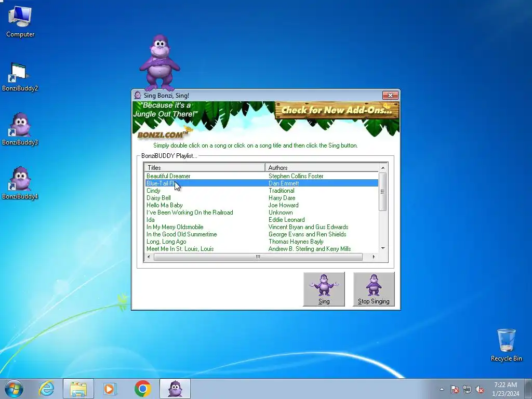Click author Joe Howard
This screenshot has width=532, height=399.
click(x=283, y=205)
